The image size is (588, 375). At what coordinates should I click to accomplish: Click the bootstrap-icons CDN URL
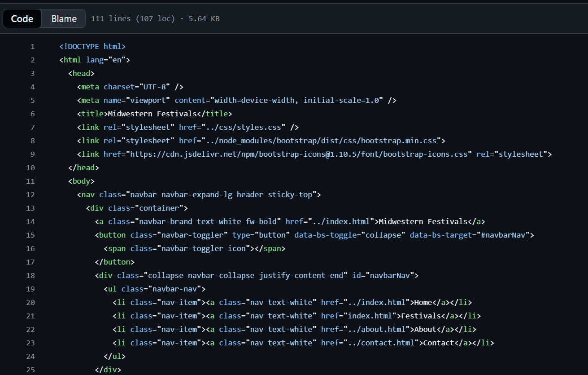point(299,154)
